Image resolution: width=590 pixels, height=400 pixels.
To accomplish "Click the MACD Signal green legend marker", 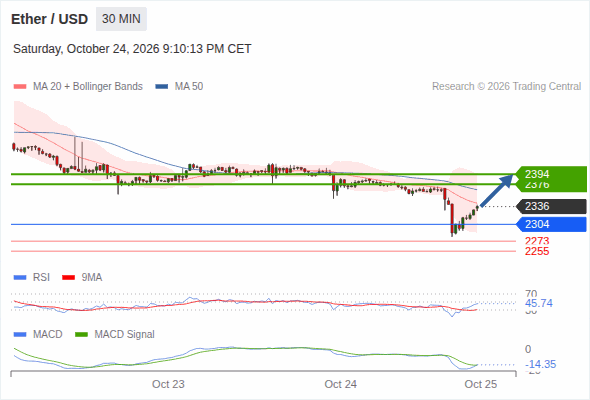I will (82, 335).
